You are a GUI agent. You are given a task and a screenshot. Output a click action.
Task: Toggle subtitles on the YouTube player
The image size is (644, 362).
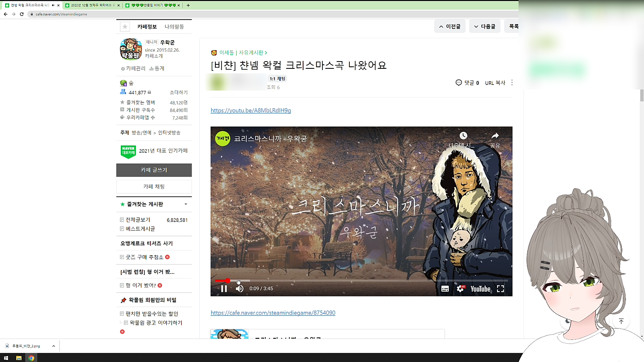tap(445, 289)
